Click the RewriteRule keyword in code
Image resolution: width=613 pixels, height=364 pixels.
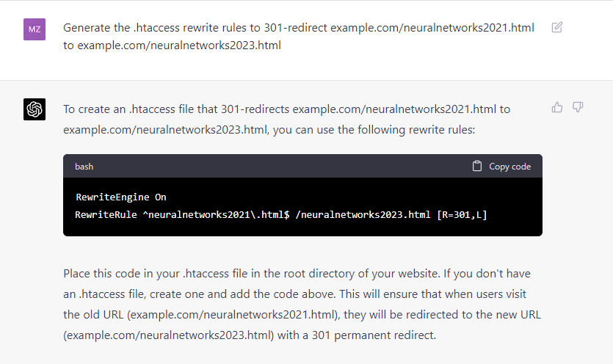click(x=106, y=214)
